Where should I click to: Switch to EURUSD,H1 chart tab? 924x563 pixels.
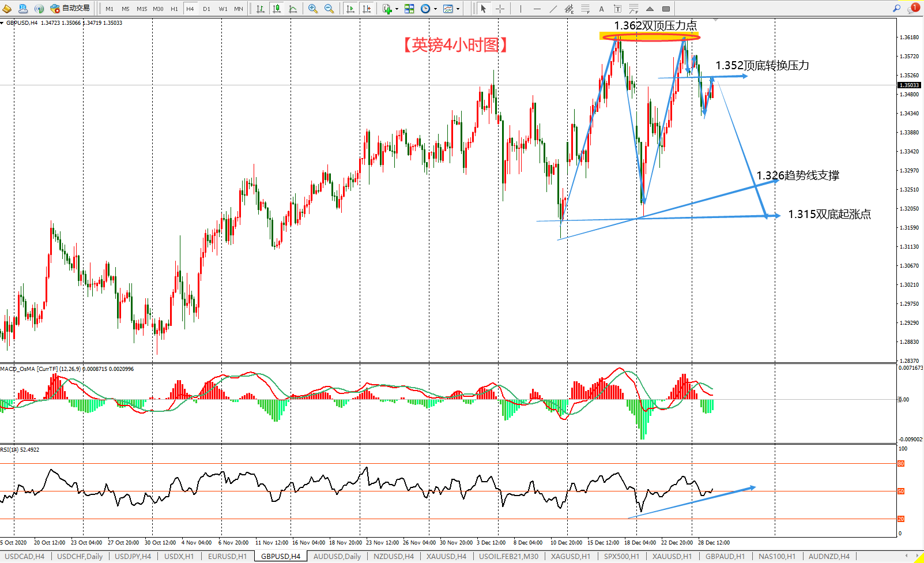tap(227, 557)
